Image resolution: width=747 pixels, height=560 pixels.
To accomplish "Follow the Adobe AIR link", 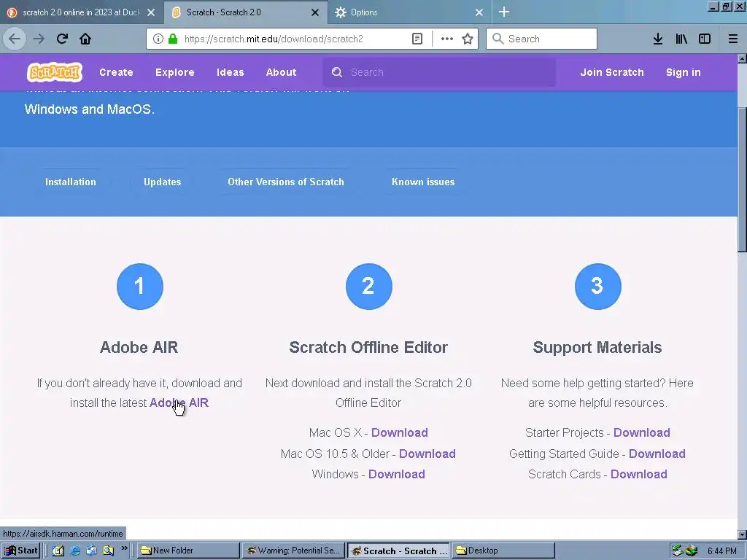I will coord(179,402).
